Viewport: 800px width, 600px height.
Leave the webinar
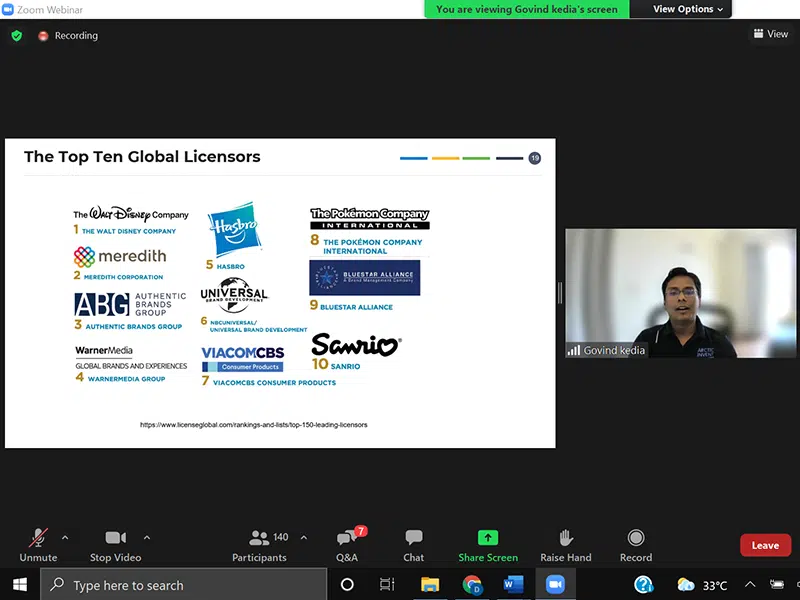[765, 545]
